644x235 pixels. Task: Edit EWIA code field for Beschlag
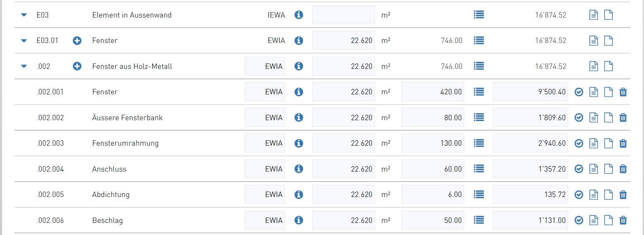pos(265,220)
